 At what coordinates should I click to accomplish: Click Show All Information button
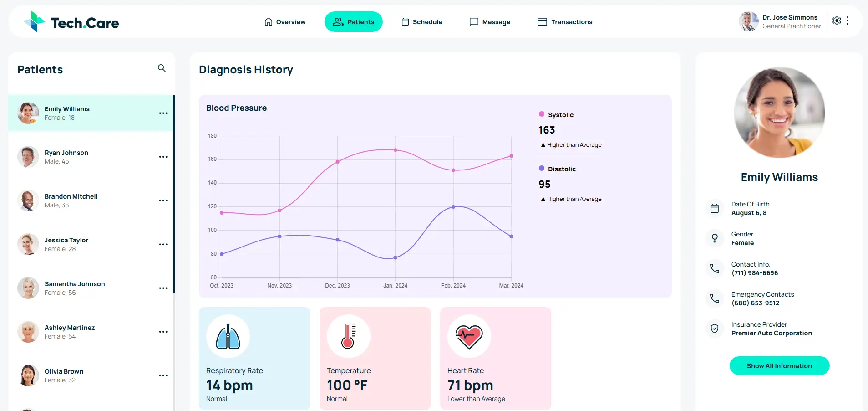[779, 366]
